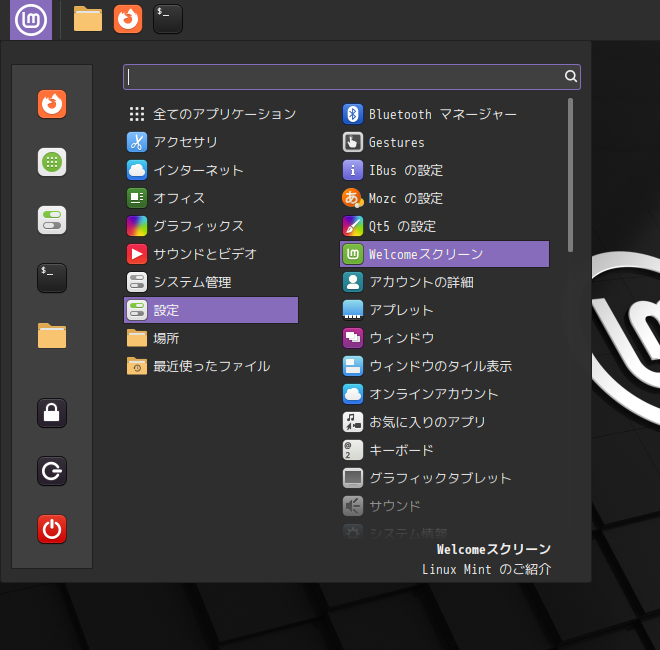Launch Firefox from the favorites sidebar
The height and width of the screenshot is (650, 660).
(x=52, y=104)
